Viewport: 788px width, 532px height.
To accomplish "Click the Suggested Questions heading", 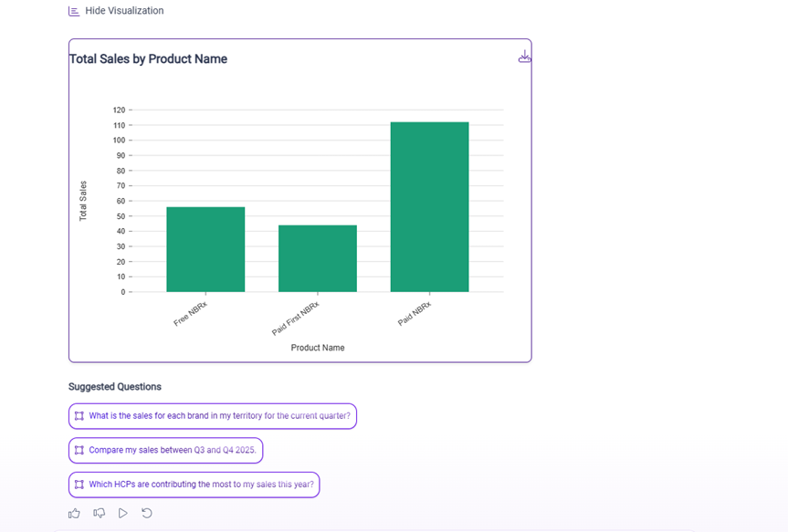I will 115,387.
